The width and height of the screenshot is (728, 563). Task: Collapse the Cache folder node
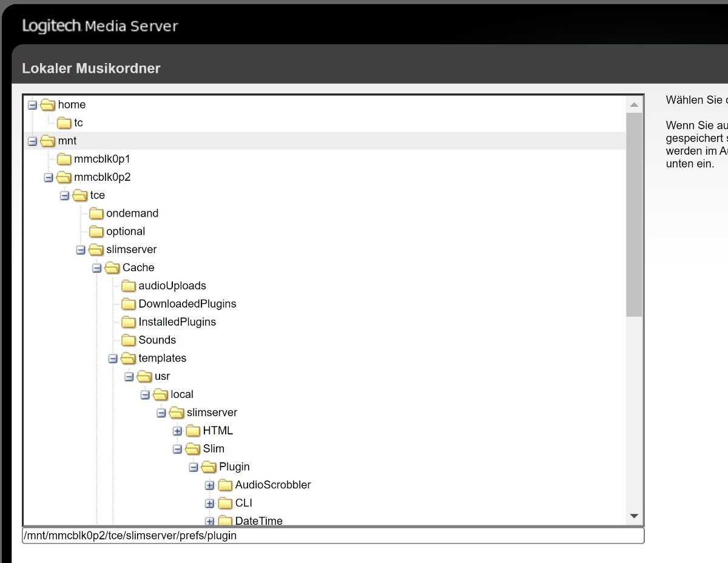click(96, 268)
